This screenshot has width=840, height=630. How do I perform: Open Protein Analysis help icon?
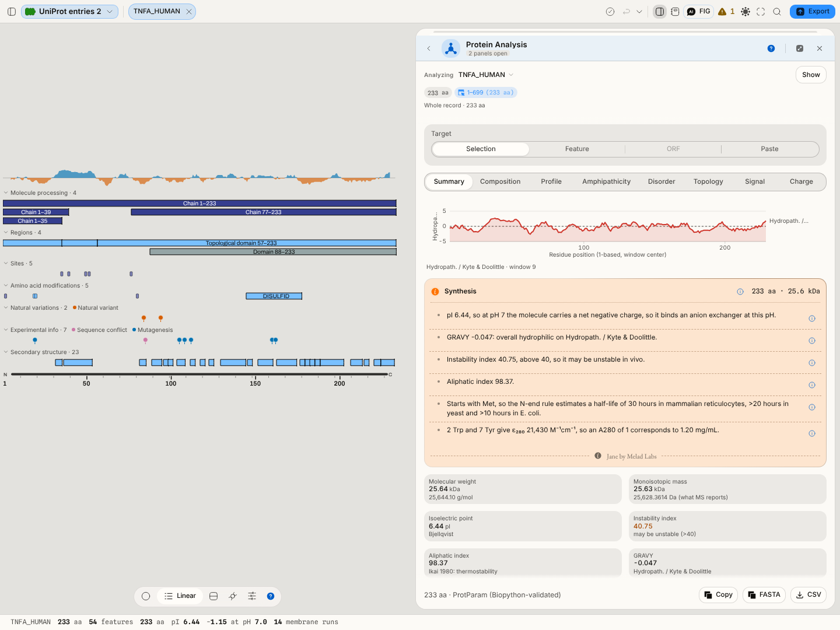[x=771, y=48]
